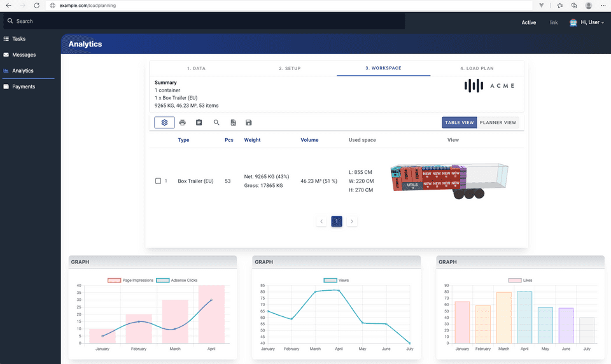Viewport: 611px width, 364px height.
Task: Click the April bar in the first graph
Action: click(x=211, y=314)
